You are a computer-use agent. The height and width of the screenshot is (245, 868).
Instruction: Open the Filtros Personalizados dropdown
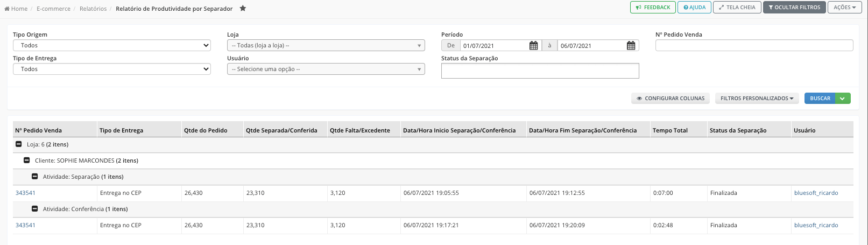tap(757, 99)
